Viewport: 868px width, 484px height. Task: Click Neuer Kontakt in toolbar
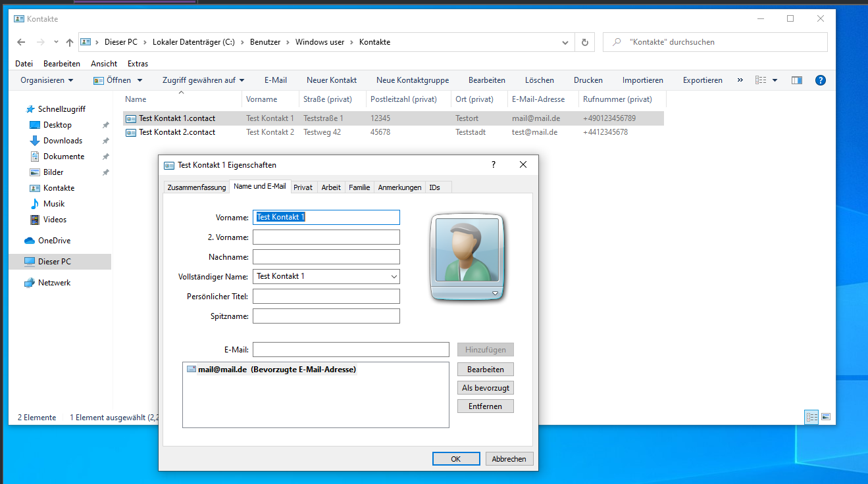[x=332, y=80]
